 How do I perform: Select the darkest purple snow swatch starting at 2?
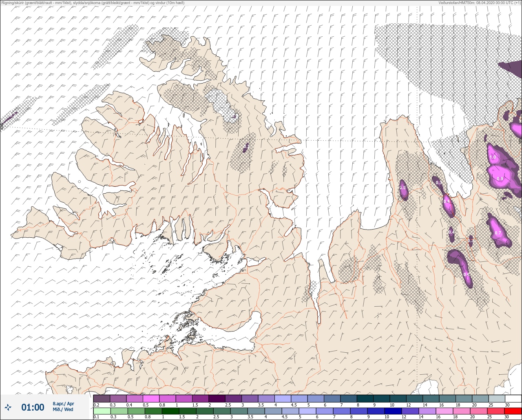coord(217,398)
